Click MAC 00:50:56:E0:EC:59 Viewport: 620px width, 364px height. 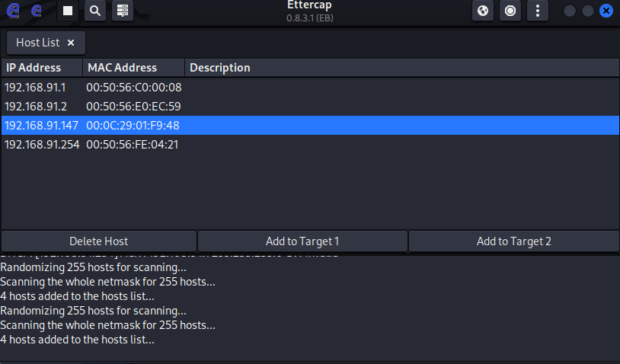[133, 107]
